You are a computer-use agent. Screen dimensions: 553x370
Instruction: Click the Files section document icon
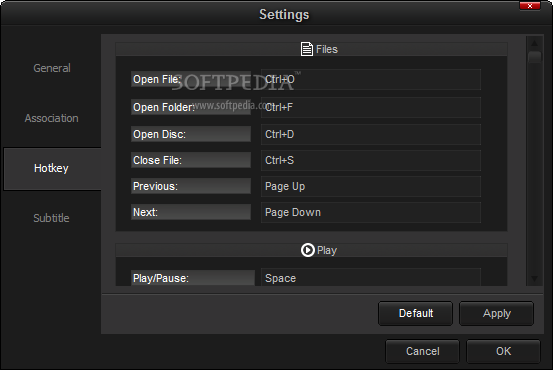coord(306,49)
